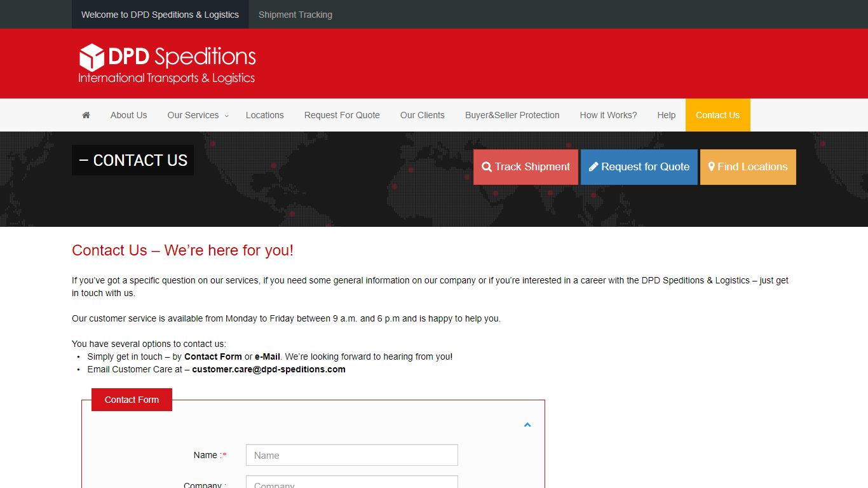Click the home icon in navigation bar
This screenshot has width=868, height=488.
point(86,115)
